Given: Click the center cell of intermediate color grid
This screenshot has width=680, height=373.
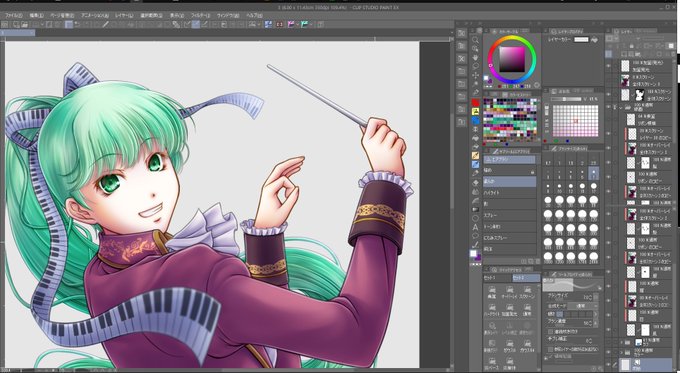Looking at the screenshot, I should click(x=576, y=121).
